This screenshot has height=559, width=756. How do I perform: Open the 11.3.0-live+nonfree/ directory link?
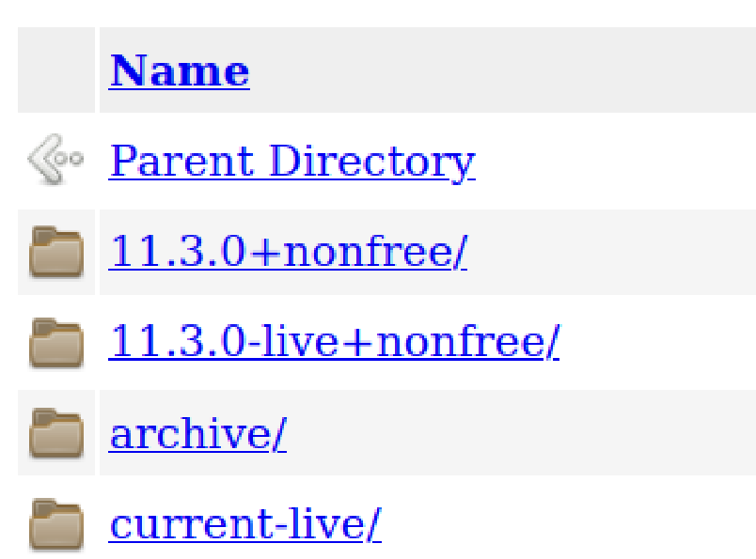click(334, 343)
